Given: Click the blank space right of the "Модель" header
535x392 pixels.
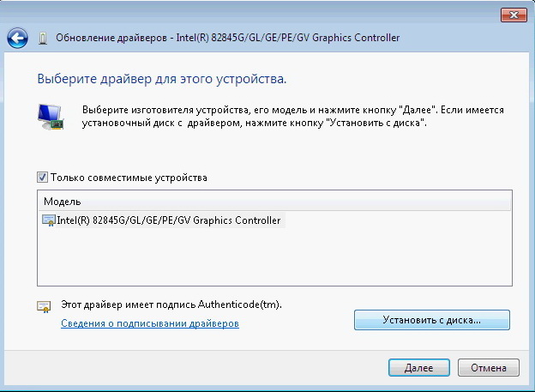Looking at the screenshot, I should point(300,201).
